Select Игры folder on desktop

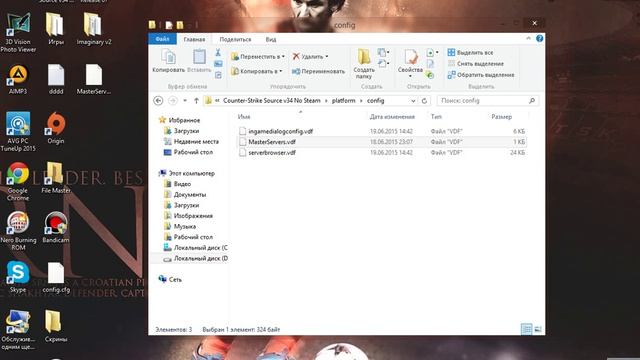[56, 29]
